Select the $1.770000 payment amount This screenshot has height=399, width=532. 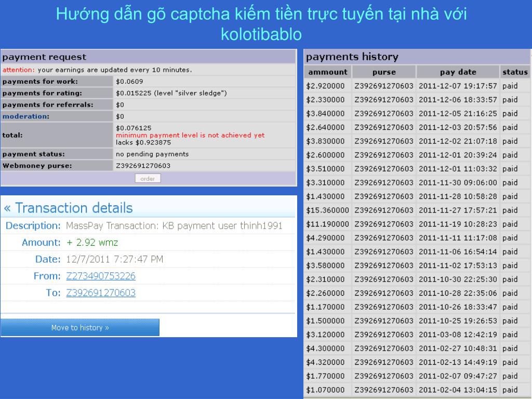pos(325,376)
